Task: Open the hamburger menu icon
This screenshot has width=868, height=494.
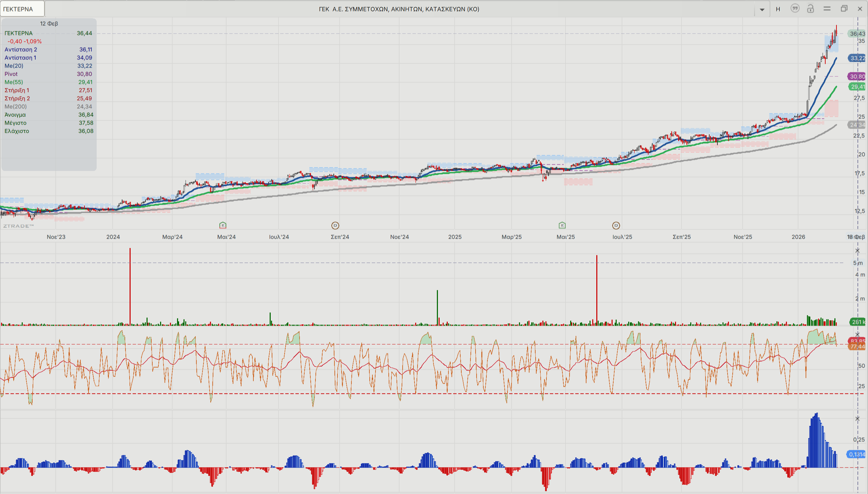Action: click(827, 9)
